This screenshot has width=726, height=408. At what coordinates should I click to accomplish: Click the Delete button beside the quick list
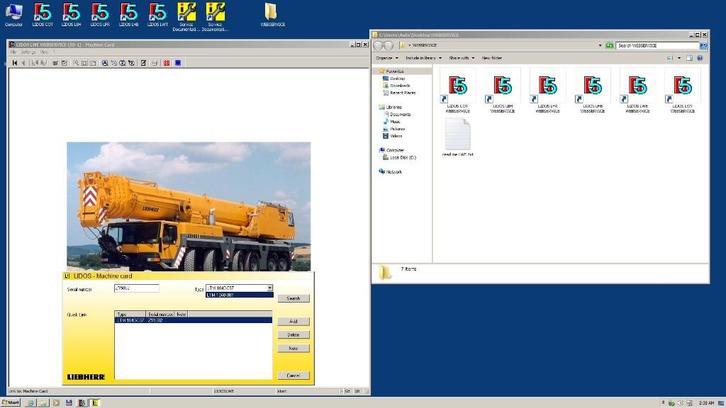293,334
